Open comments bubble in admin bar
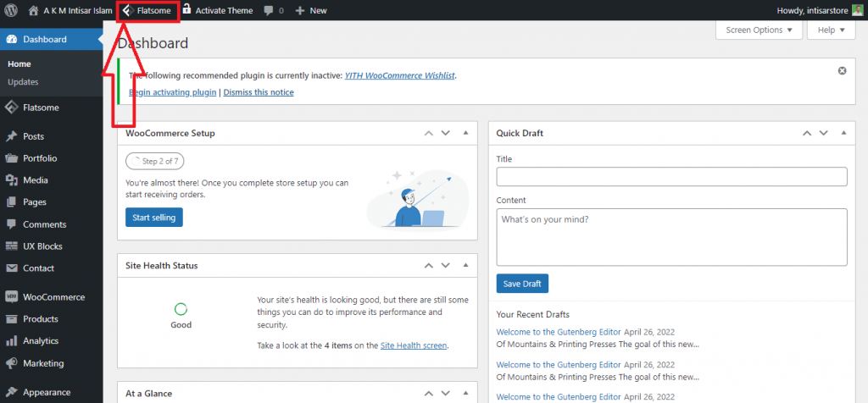Image resolution: width=868 pixels, height=403 pixels. coord(274,10)
